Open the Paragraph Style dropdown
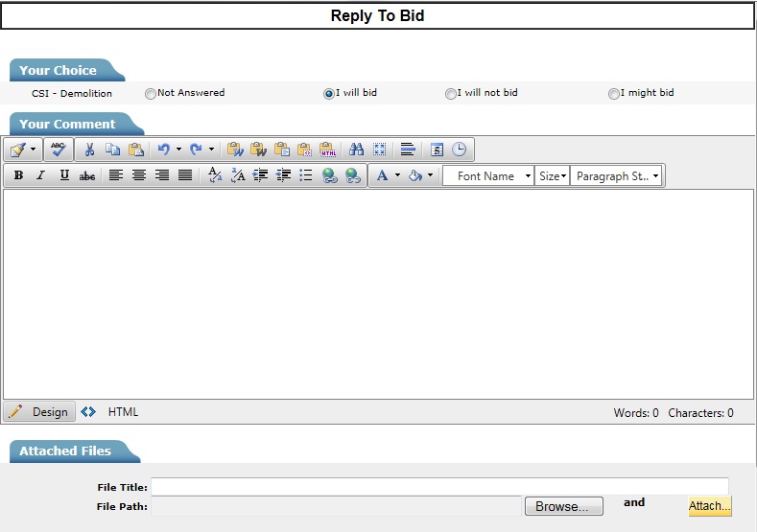The image size is (757, 532). (616, 176)
